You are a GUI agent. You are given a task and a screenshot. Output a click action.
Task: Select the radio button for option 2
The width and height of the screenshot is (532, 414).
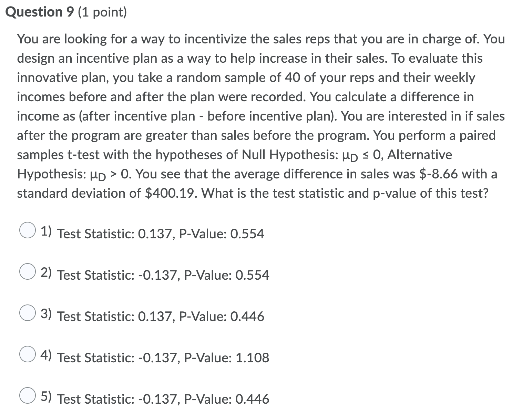(x=28, y=272)
